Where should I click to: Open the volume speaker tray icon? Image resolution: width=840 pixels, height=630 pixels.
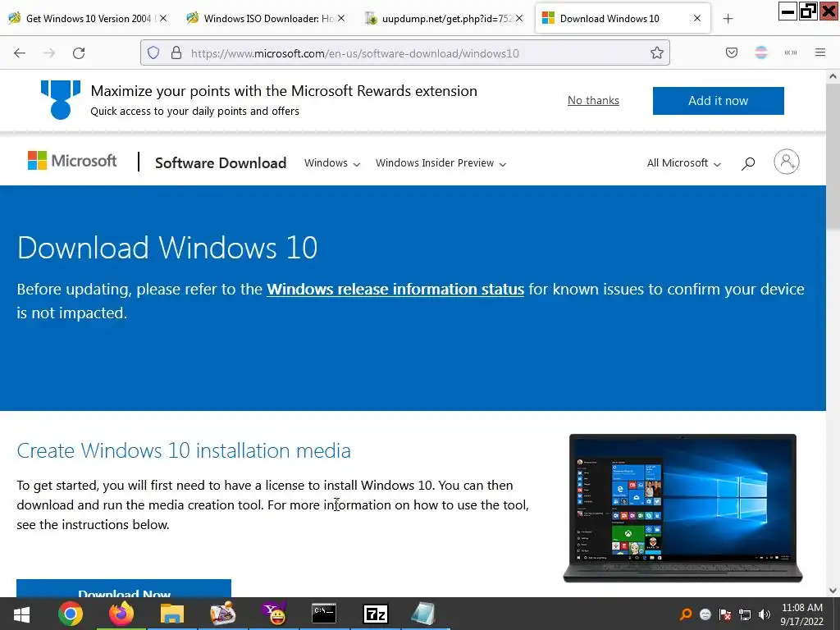(x=765, y=614)
